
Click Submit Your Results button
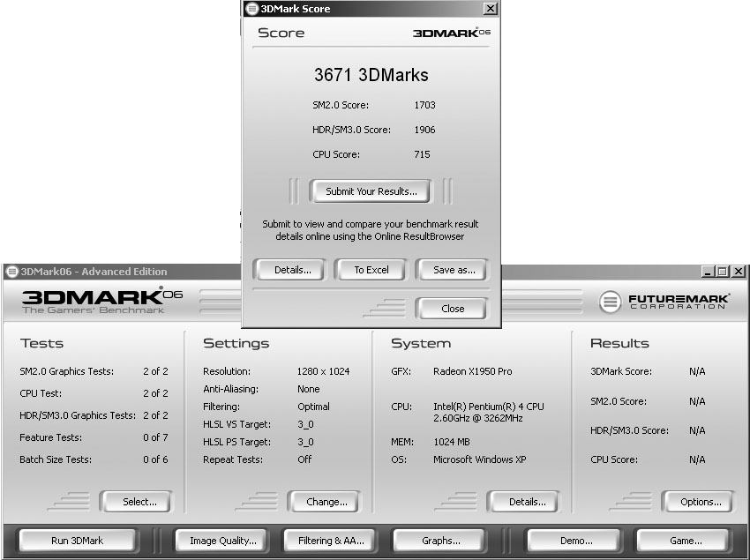pos(371,191)
